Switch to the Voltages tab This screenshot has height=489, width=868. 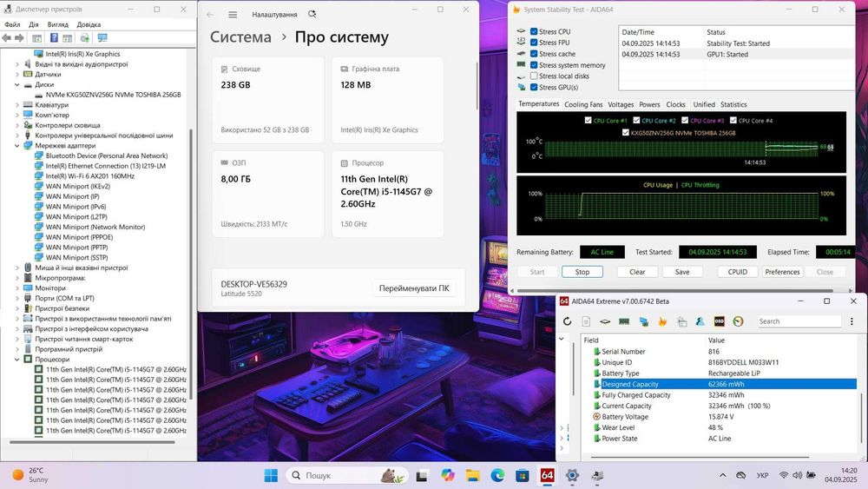coord(621,104)
